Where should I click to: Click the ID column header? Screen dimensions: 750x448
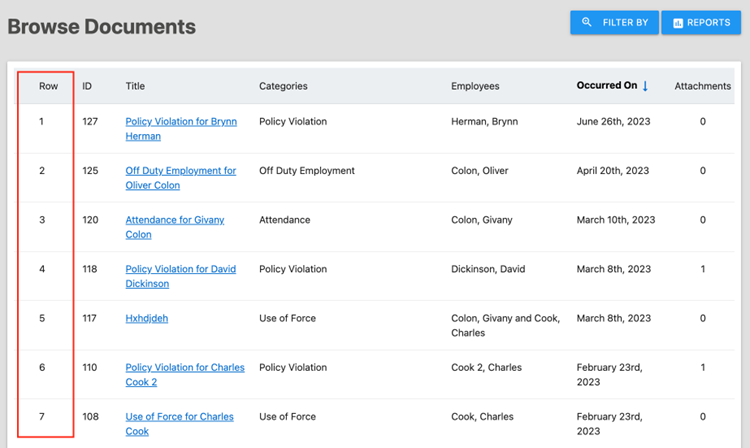(x=87, y=86)
